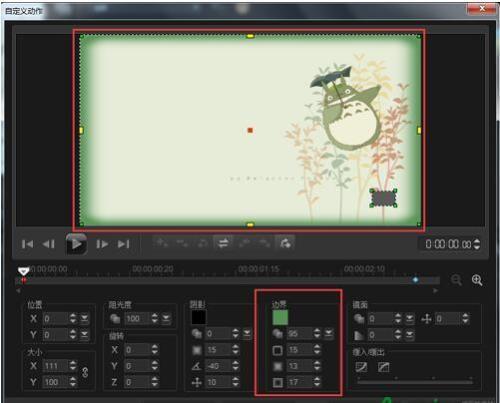This screenshot has height=403, width=500.
Task: Step to the next frame
Action: pos(102,244)
